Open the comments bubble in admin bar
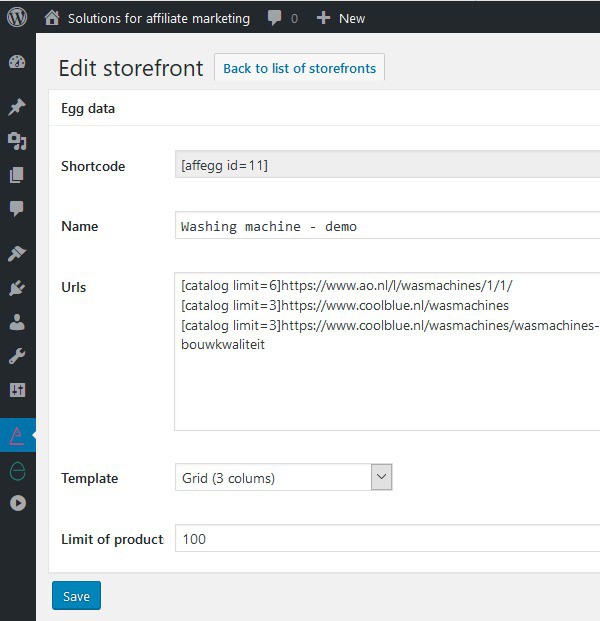Viewport: 600px width, 621px height. (282, 18)
